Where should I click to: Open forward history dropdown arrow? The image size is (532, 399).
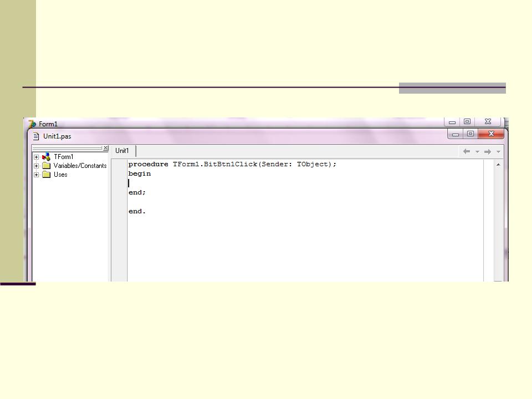pos(498,152)
